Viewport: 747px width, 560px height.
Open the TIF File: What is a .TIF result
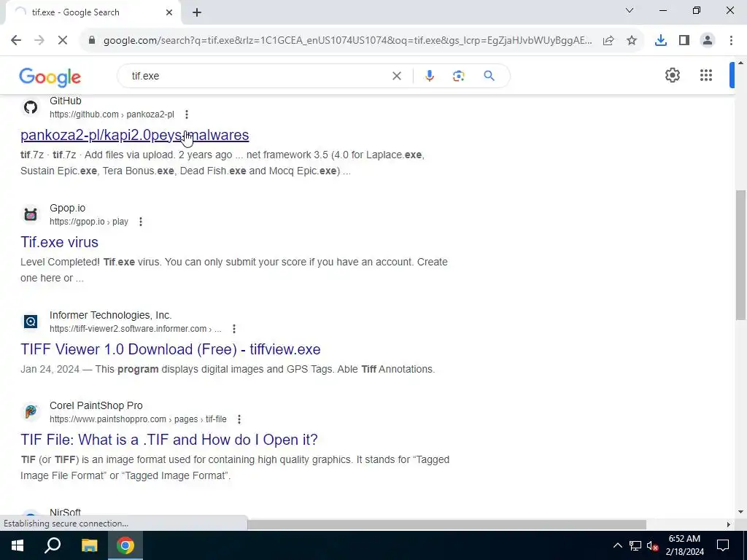click(169, 440)
